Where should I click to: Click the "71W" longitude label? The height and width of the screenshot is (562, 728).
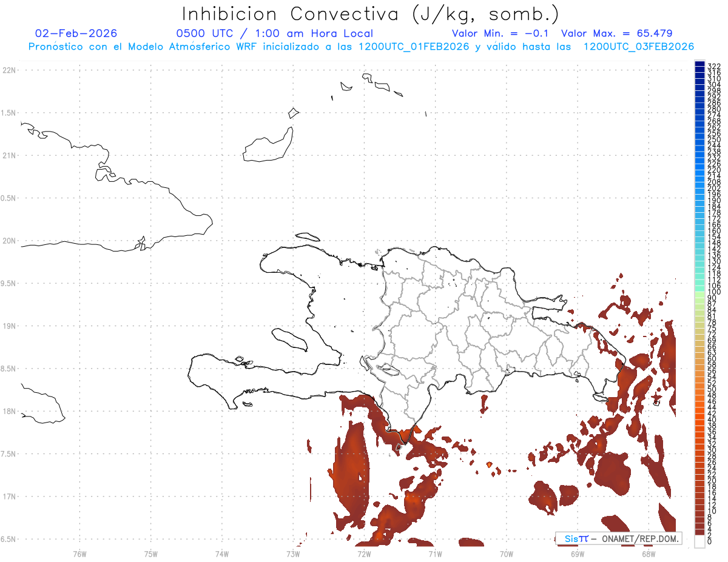[435, 553]
